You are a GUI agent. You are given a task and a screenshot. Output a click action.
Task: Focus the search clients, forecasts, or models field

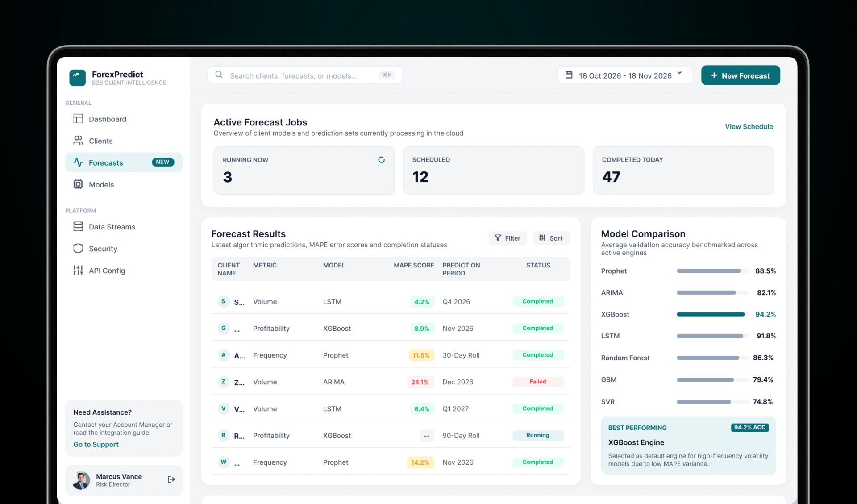click(x=305, y=75)
